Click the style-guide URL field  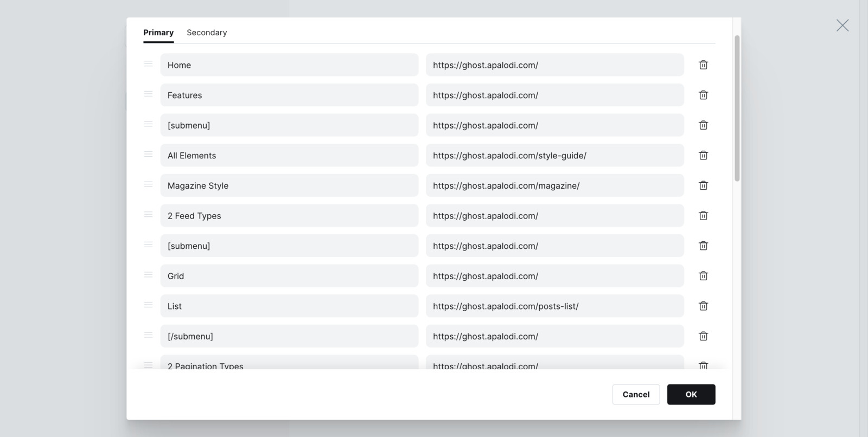[x=554, y=156]
